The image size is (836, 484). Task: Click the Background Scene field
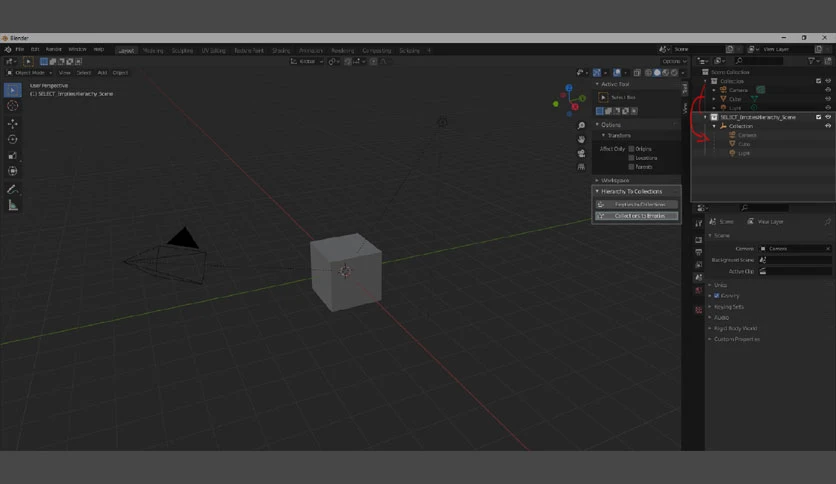[795, 260]
